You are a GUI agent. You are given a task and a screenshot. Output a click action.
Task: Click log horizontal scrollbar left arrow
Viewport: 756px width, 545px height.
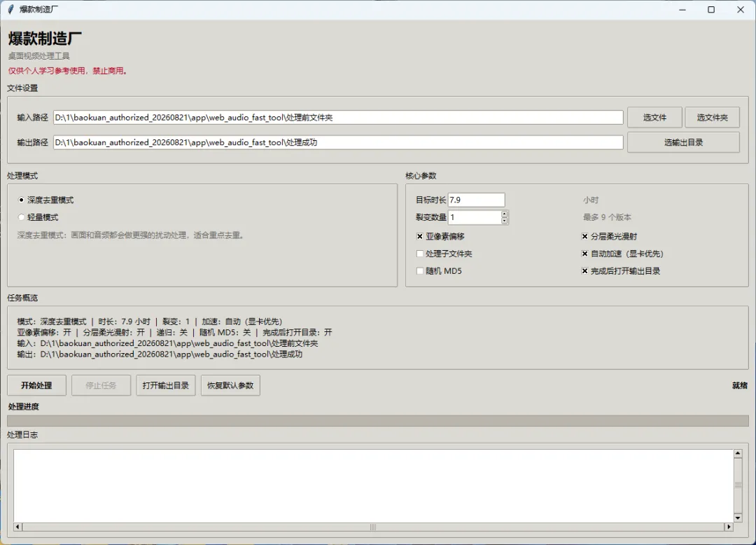(x=17, y=527)
